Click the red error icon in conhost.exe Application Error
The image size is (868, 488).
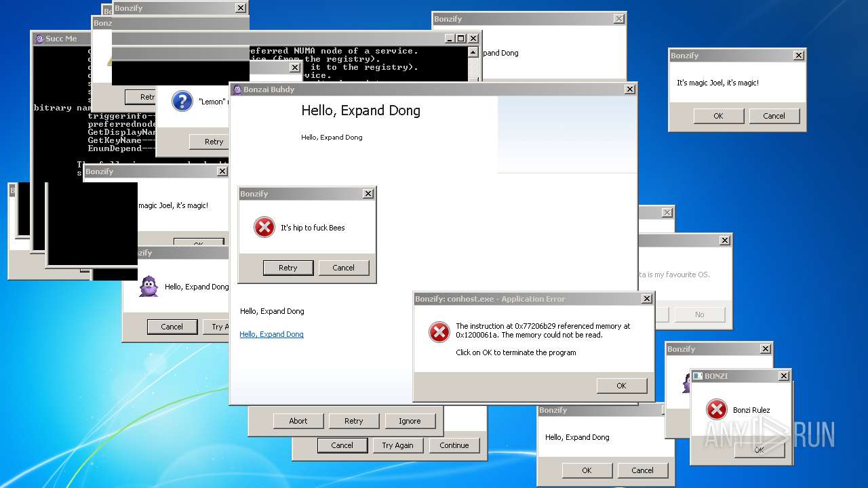[x=439, y=332]
